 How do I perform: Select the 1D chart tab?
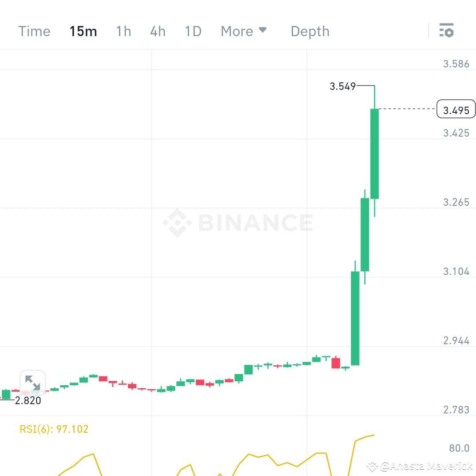point(193,31)
